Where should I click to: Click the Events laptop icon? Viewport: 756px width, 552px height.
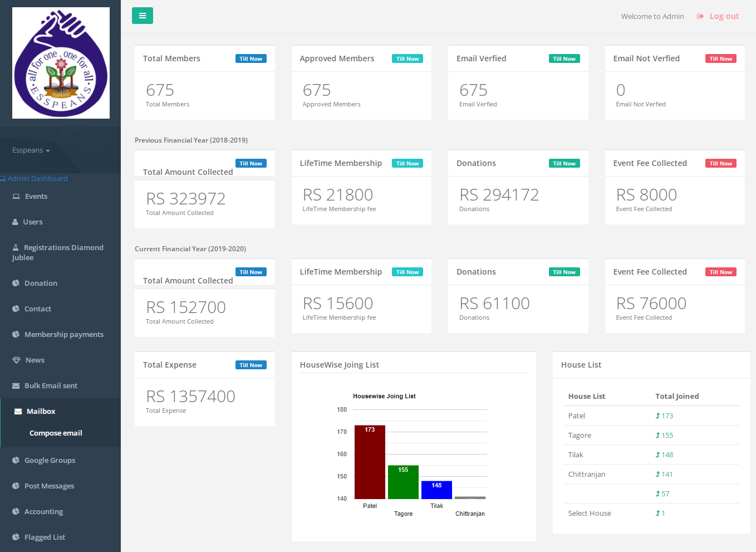click(x=16, y=196)
